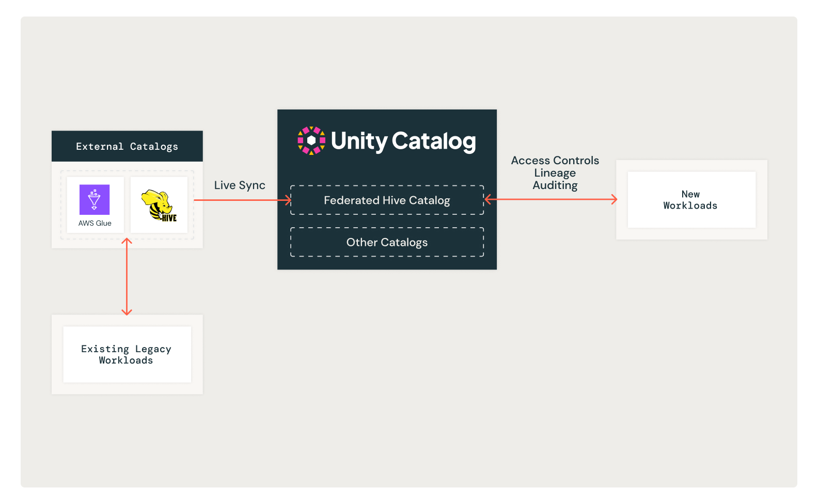The height and width of the screenshot is (504, 818).
Task: Click the Auditing text
Action: (x=555, y=185)
